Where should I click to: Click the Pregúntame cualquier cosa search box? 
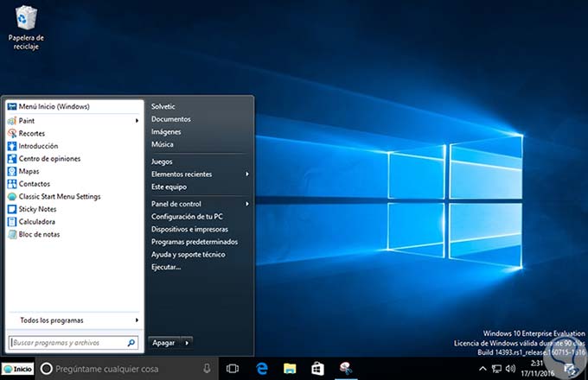click(x=127, y=369)
